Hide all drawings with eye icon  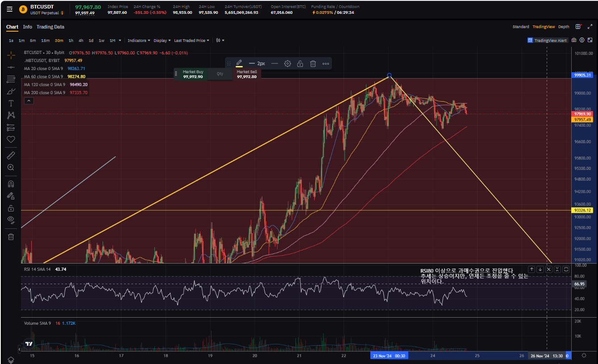click(x=11, y=220)
